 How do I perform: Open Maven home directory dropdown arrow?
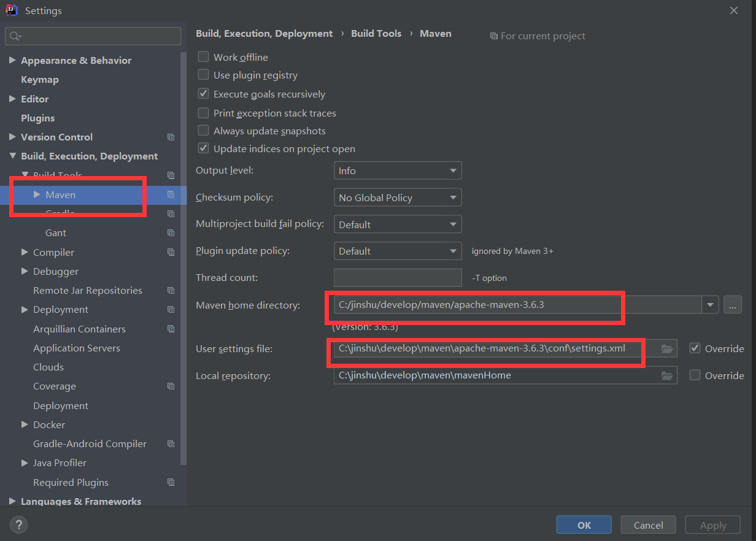tap(711, 305)
